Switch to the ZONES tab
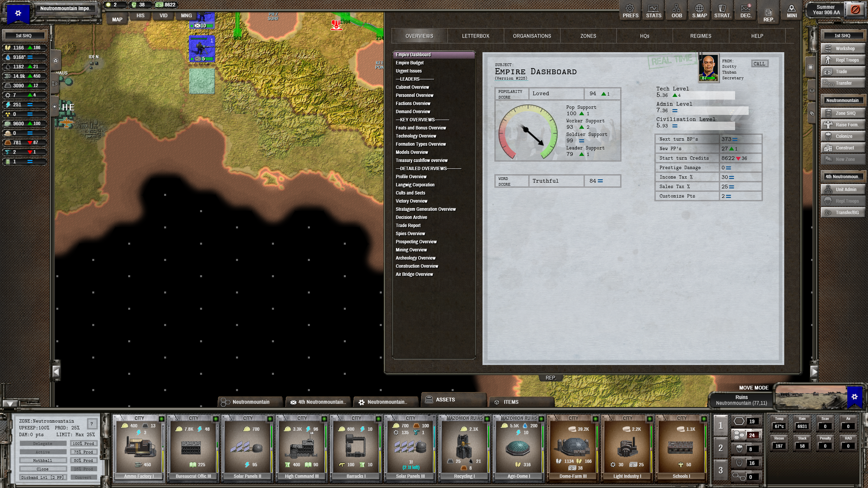This screenshot has height=488, width=868. click(x=588, y=36)
